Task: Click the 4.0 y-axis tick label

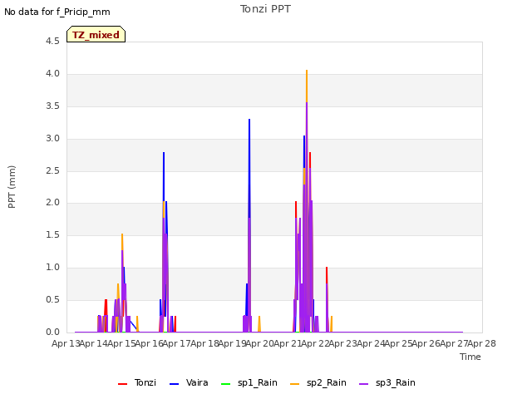Action: pos(52,74)
